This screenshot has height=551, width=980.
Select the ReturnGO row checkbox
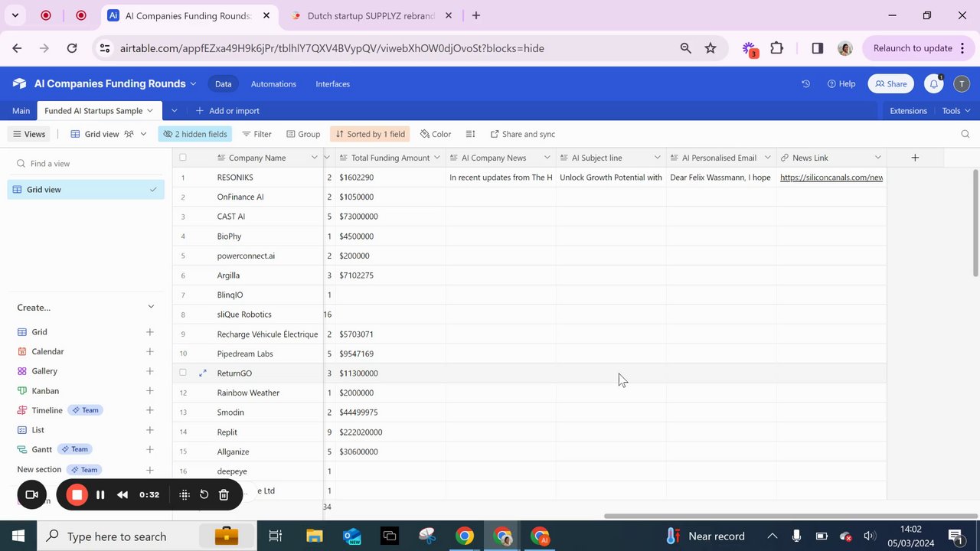coord(182,373)
